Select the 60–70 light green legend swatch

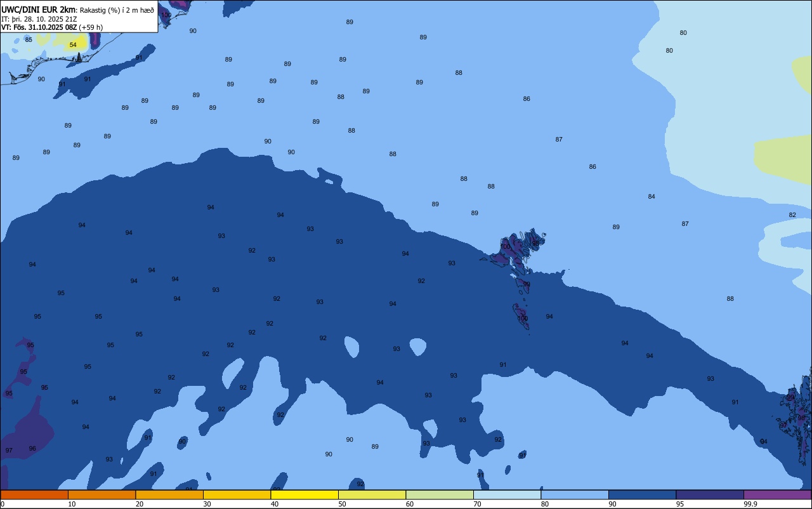coord(440,494)
